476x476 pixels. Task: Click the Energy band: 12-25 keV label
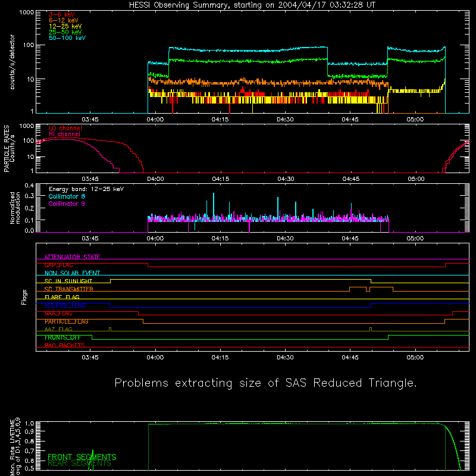[86, 189]
